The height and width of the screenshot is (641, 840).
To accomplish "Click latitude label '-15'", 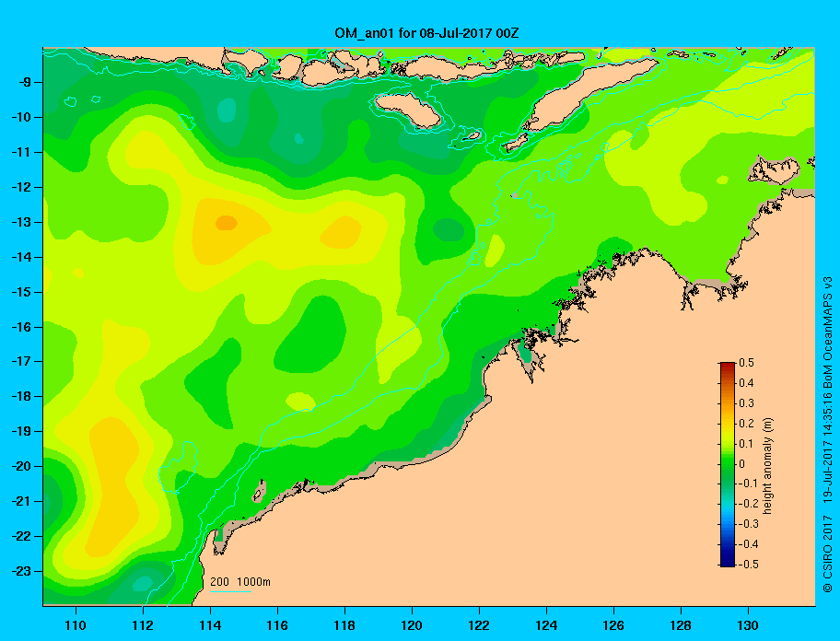I will [x=21, y=292].
